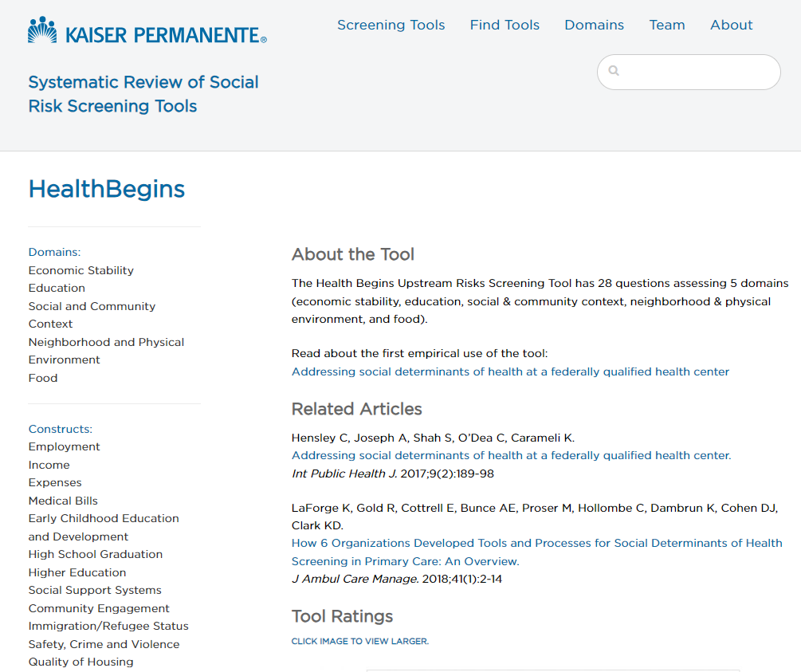The image size is (801, 672).
Task: Click the About the Tool heading
Action: tap(352, 254)
